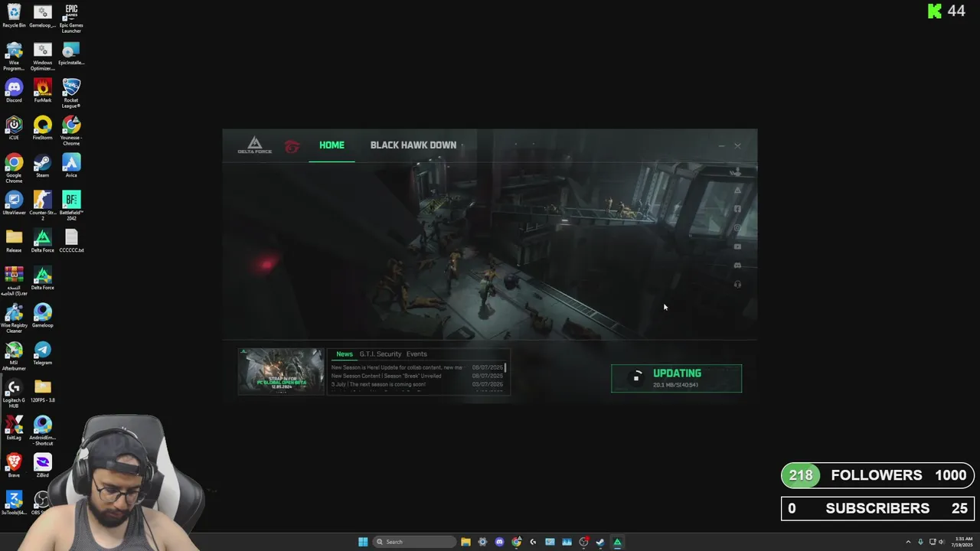Image resolution: width=980 pixels, height=551 pixels.
Task: Open the Instagram icon in the launcher sidebar
Action: pyautogui.click(x=737, y=228)
